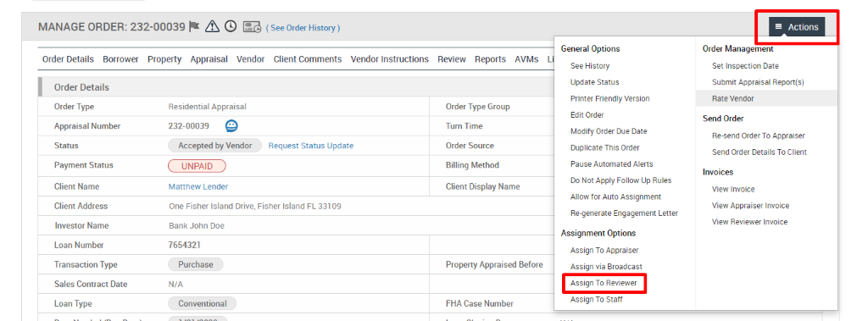Click the clock icon in order header

click(231, 26)
